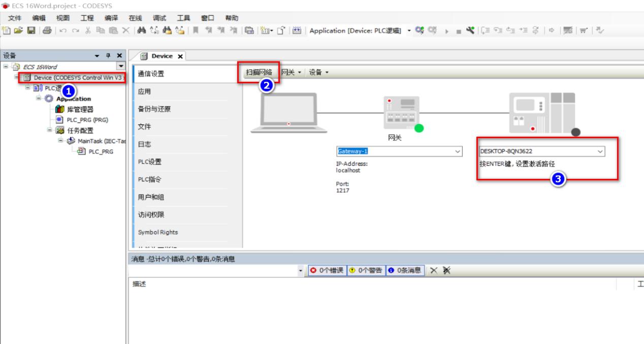This screenshot has width=644, height=344.
Task: Click the Open Project folder icon
Action: (x=18, y=30)
